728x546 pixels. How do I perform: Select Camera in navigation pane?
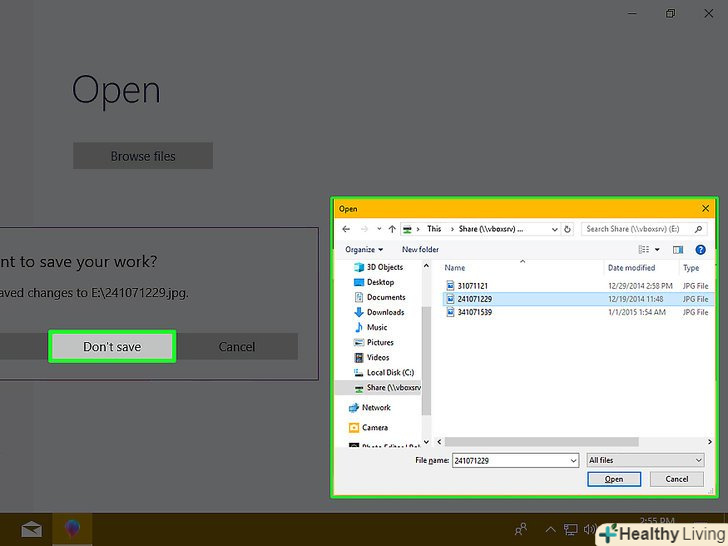[368, 428]
